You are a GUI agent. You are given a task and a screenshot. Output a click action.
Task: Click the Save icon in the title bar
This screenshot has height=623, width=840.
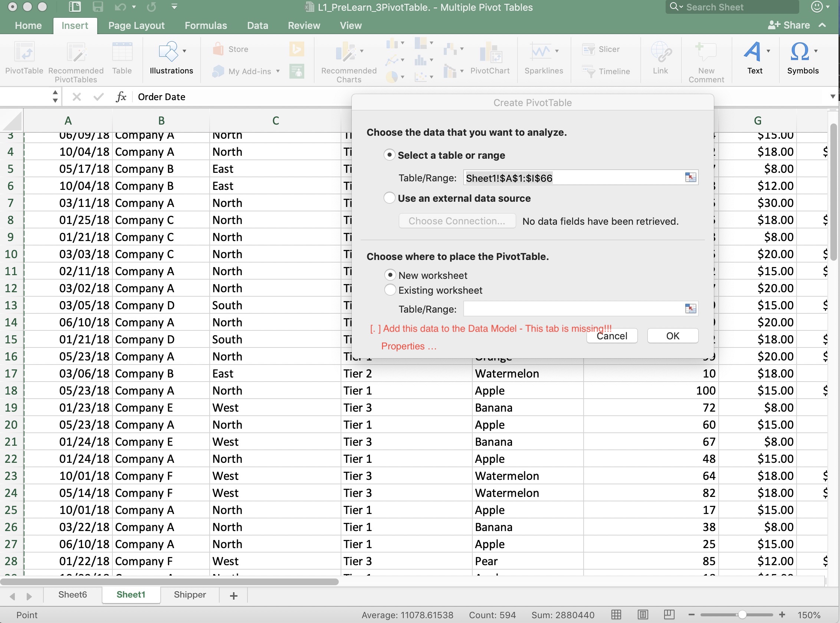[x=98, y=7]
